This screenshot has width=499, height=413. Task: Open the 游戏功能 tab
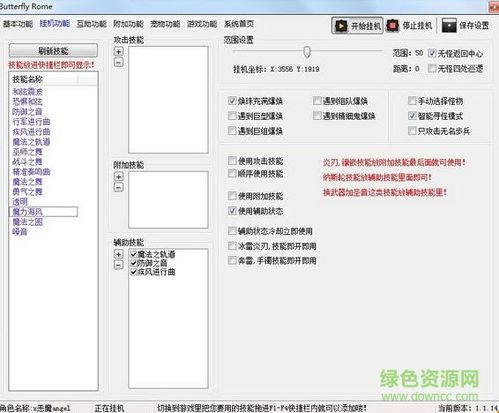click(x=202, y=24)
